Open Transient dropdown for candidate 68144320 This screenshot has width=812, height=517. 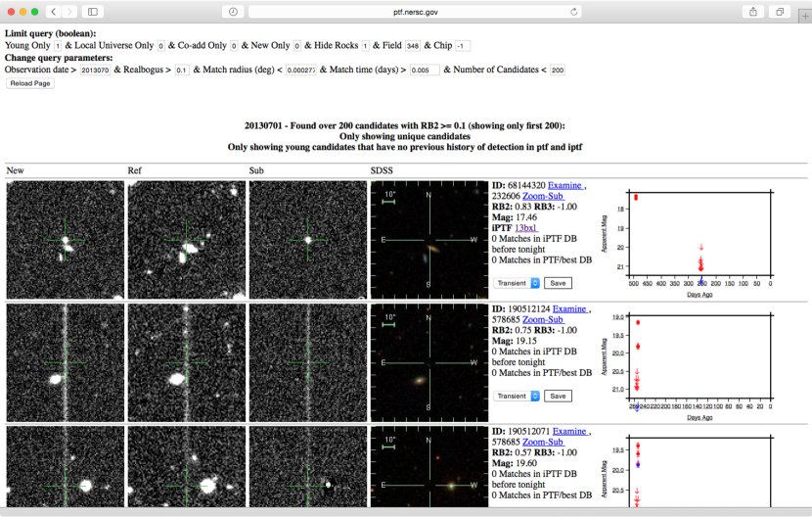pyautogui.click(x=517, y=283)
